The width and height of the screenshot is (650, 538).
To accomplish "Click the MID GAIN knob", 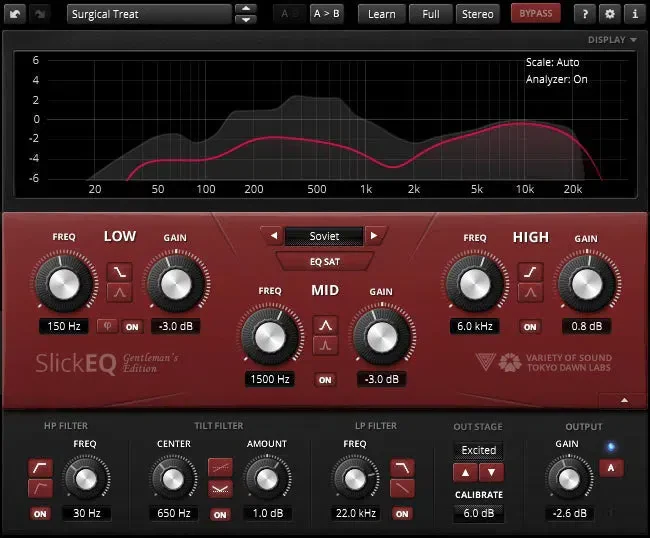I will (x=382, y=337).
